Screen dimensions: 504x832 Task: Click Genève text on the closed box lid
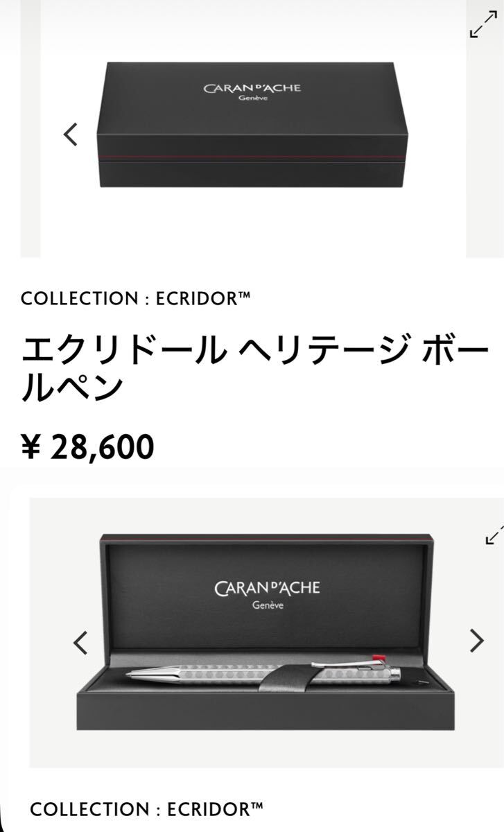[252, 99]
